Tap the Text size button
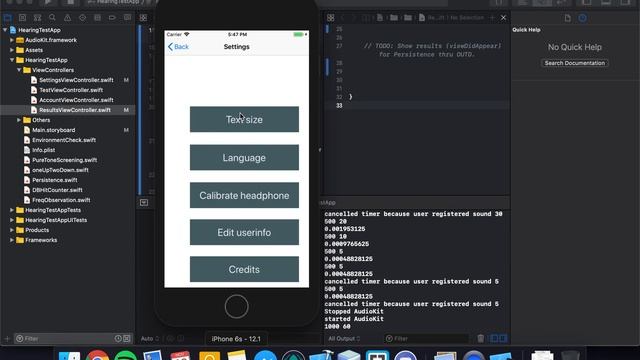The image size is (640, 360). point(244,119)
